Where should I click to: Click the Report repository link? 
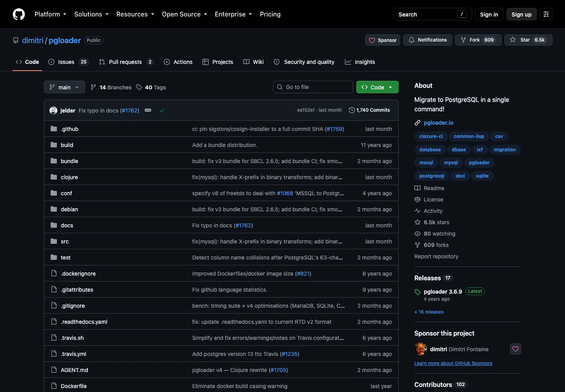(x=436, y=256)
